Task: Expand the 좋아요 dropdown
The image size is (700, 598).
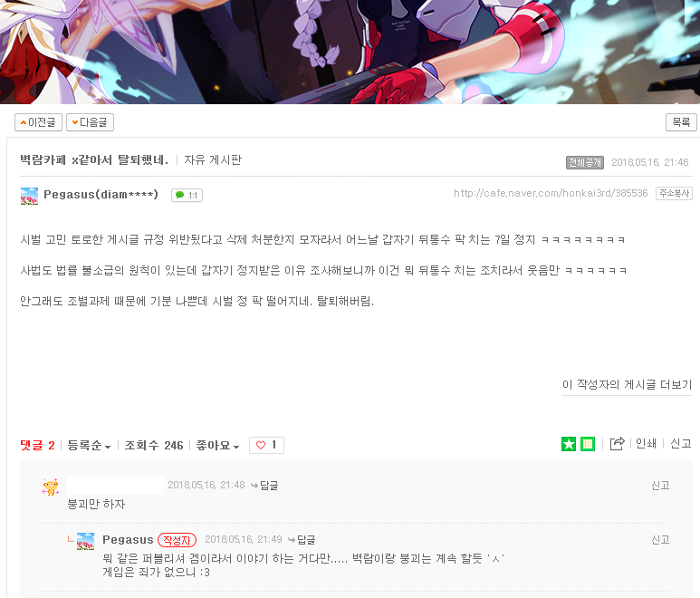Action: [217, 445]
